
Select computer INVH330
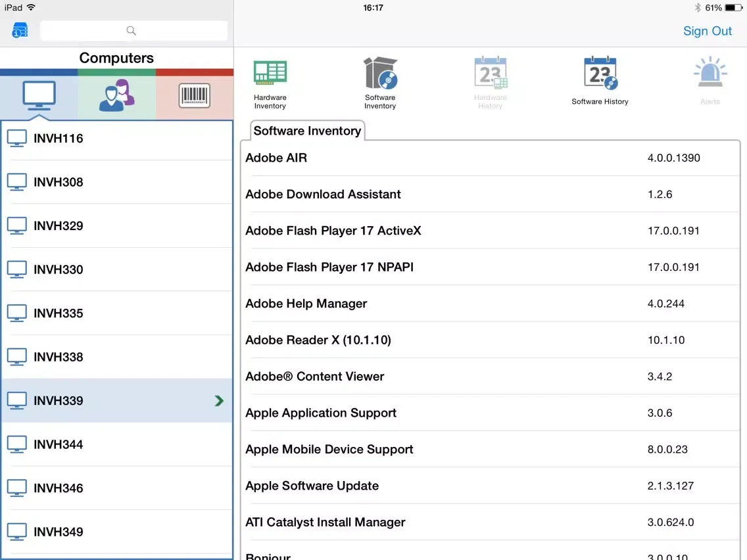(117, 269)
